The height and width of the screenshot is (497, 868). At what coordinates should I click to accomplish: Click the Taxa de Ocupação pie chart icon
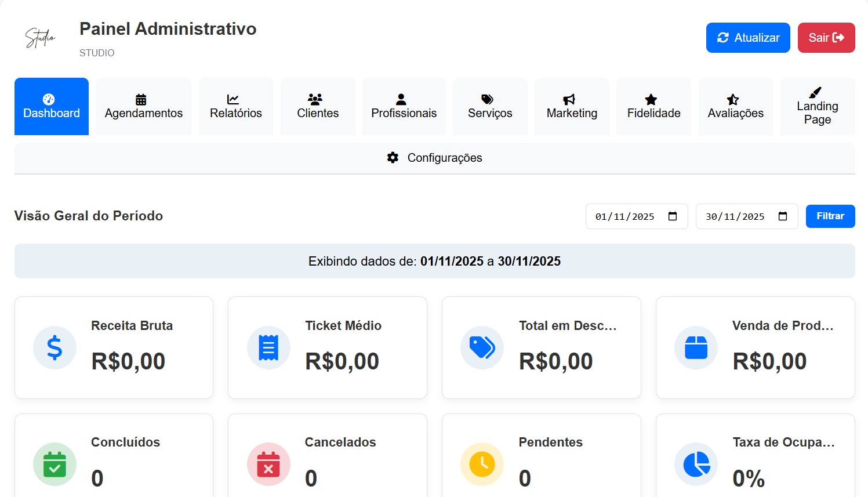696,463
